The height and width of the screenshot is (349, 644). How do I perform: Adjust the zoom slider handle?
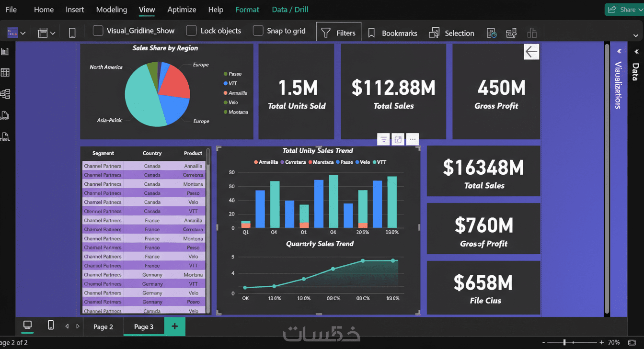pyautogui.click(x=564, y=342)
